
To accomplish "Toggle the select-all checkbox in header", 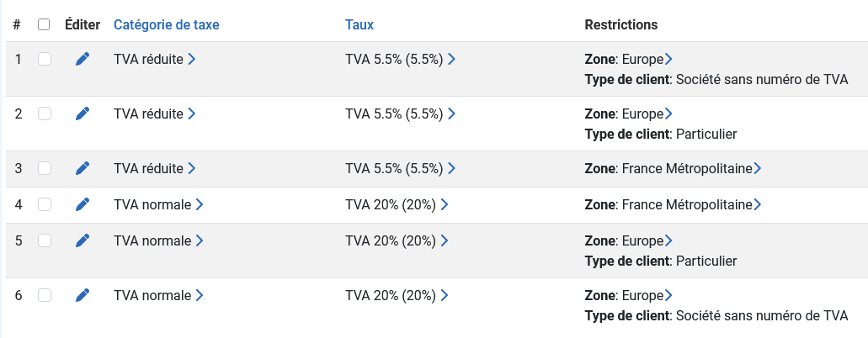I will pos(44,24).
